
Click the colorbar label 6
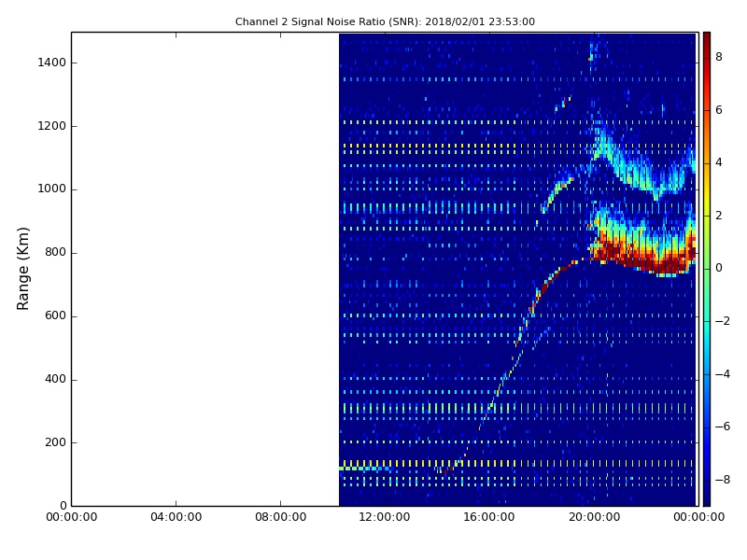(719, 110)
